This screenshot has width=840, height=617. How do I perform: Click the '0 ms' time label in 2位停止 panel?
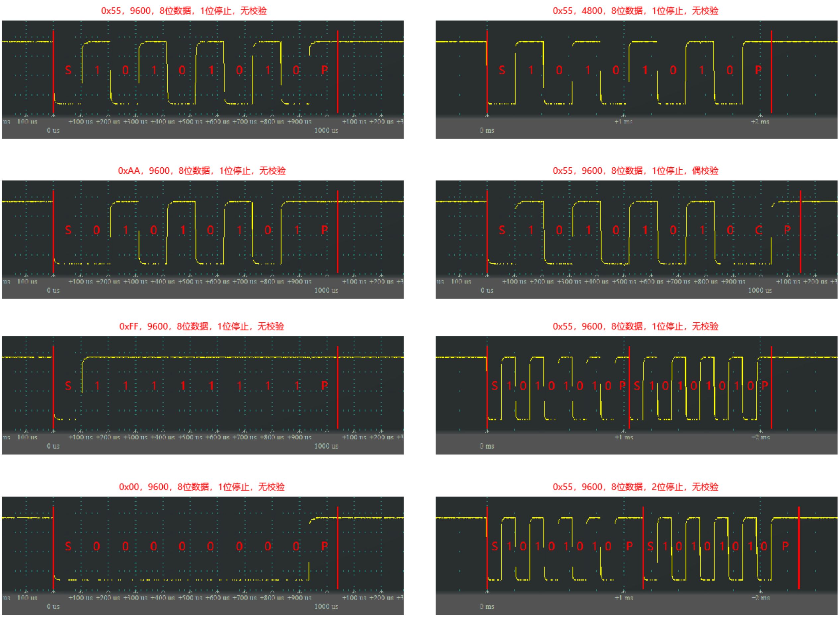pyautogui.click(x=487, y=607)
